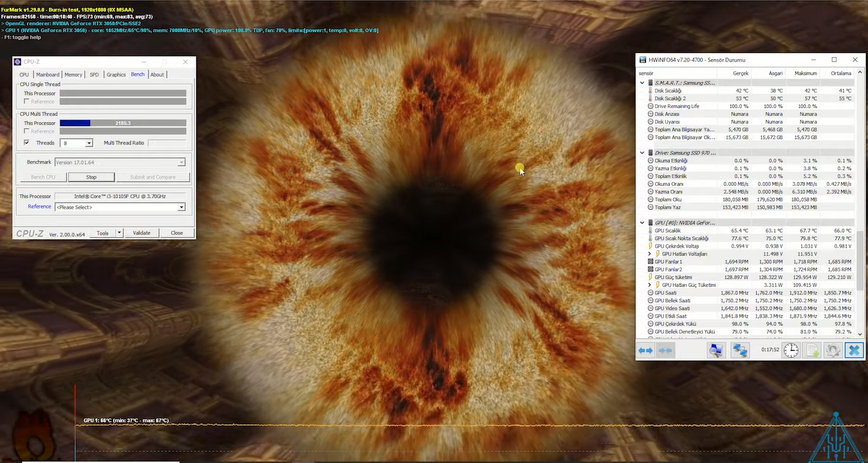Viewport: 868px width, 463px height.
Task: Click circle icon beside GPU Çekirdek Yükü
Action: pyautogui.click(x=651, y=323)
